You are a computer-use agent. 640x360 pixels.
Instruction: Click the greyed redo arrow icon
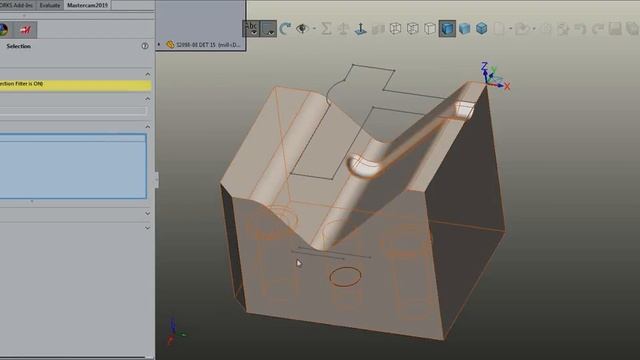(598, 29)
